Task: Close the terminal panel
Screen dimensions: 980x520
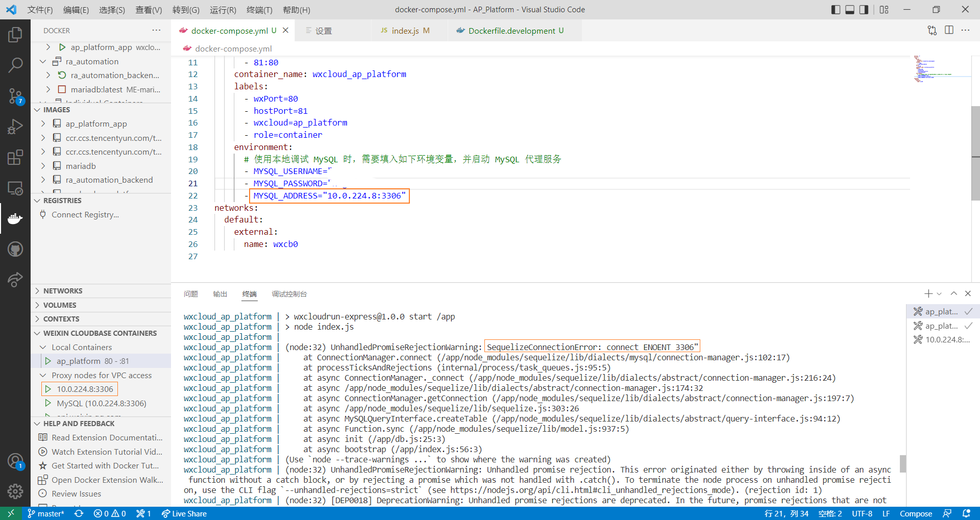Action: [968, 293]
